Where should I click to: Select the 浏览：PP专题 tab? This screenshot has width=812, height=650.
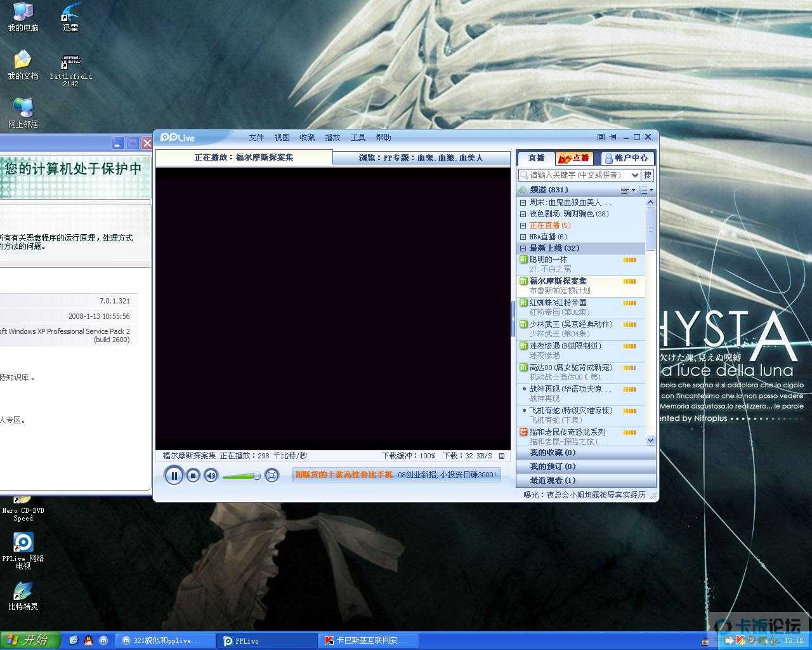pos(421,157)
